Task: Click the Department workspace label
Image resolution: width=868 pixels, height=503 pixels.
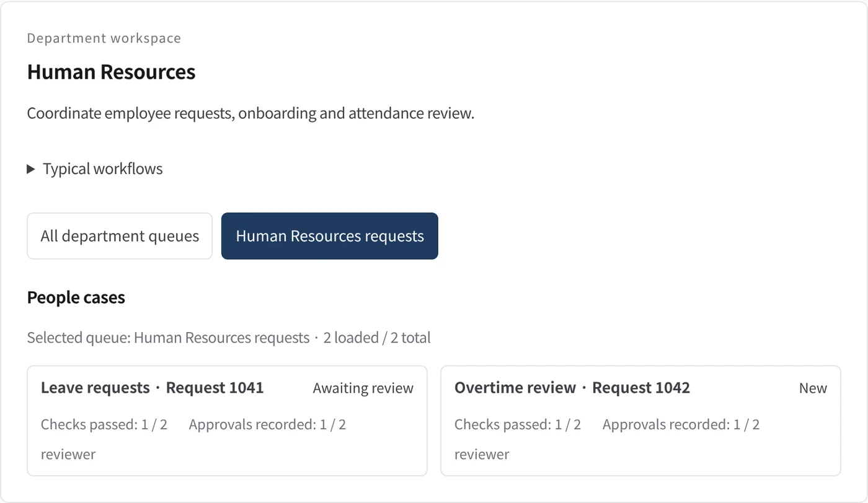Action: 104,38
